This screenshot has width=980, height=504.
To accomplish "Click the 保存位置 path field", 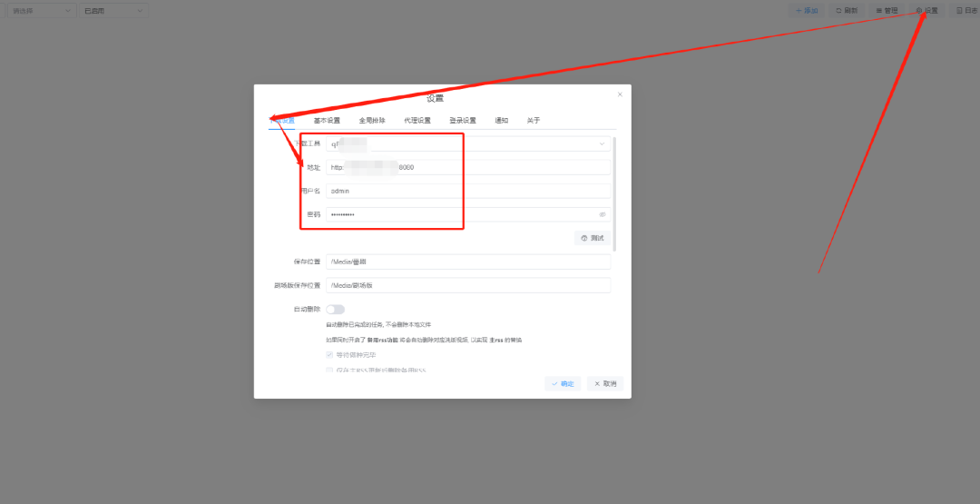I will (468, 262).
